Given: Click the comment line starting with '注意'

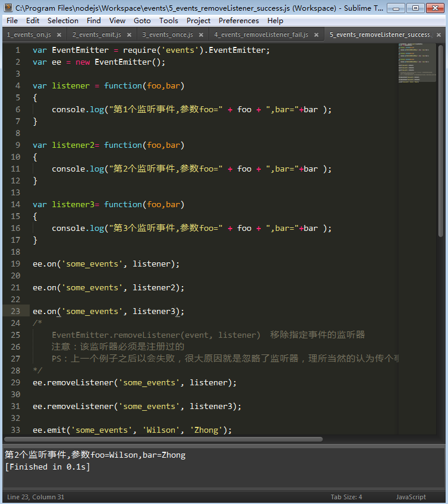Looking at the screenshot, I should point(118,347).
